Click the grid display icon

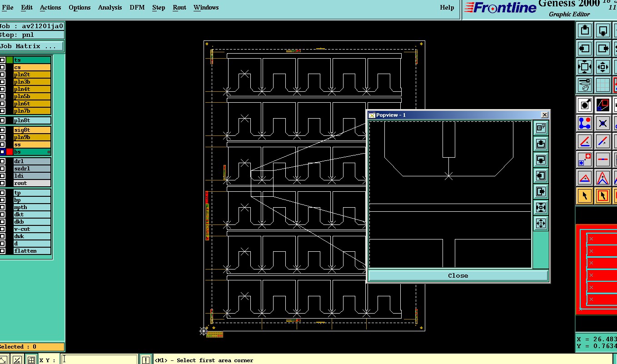coord(602,85)
